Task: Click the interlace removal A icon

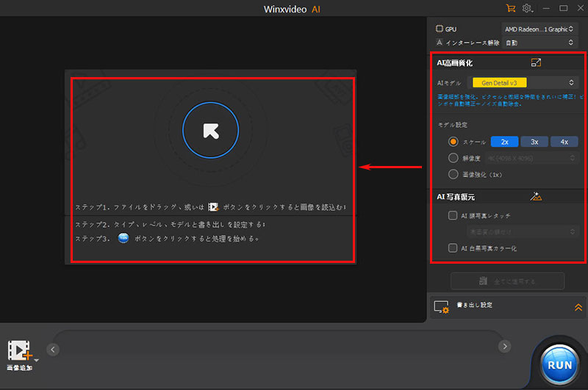Action: pyautogui.click(x=440, y=43)
